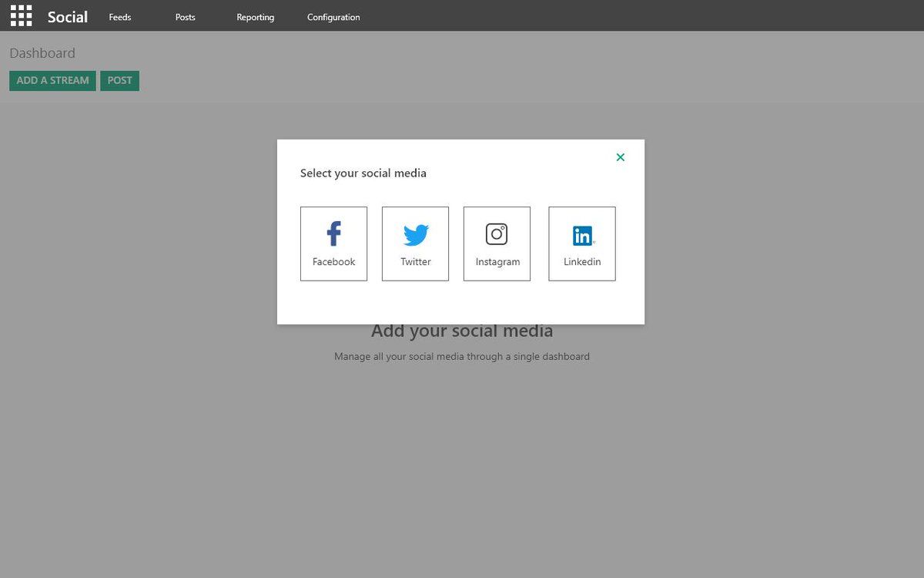Open the Posts menu
Screen dimensions: 924x578
(x=186, y=17)
